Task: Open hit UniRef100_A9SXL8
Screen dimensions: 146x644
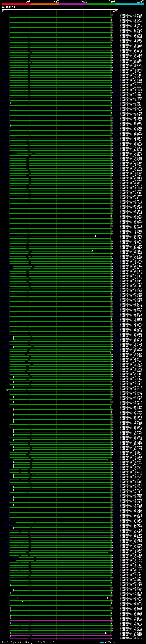Action: pyautogui.click(x=131, y=32)
